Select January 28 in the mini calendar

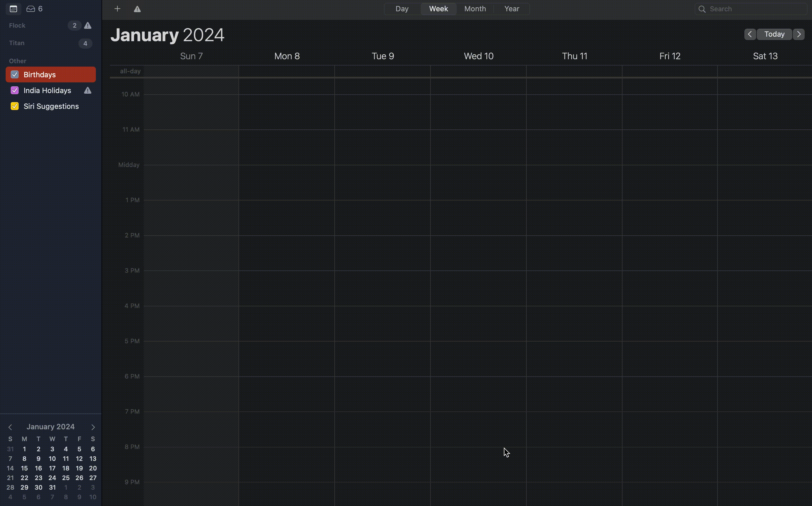(x=10, y=488)
